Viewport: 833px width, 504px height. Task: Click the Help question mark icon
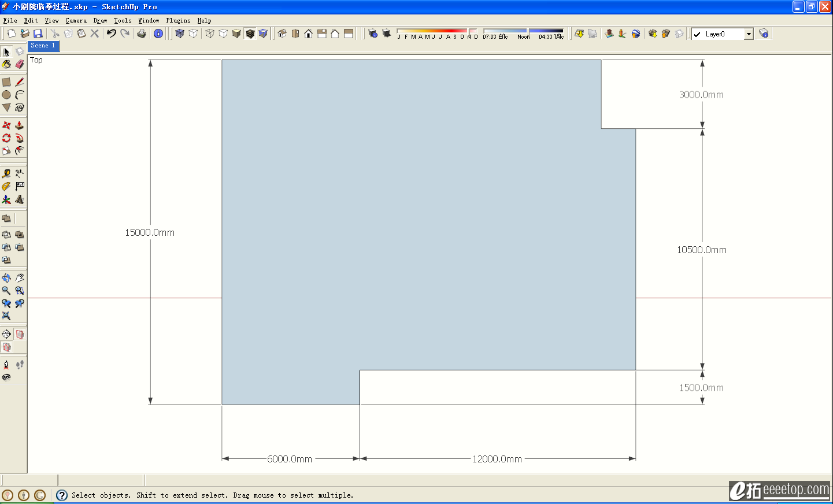coord(62,495)
